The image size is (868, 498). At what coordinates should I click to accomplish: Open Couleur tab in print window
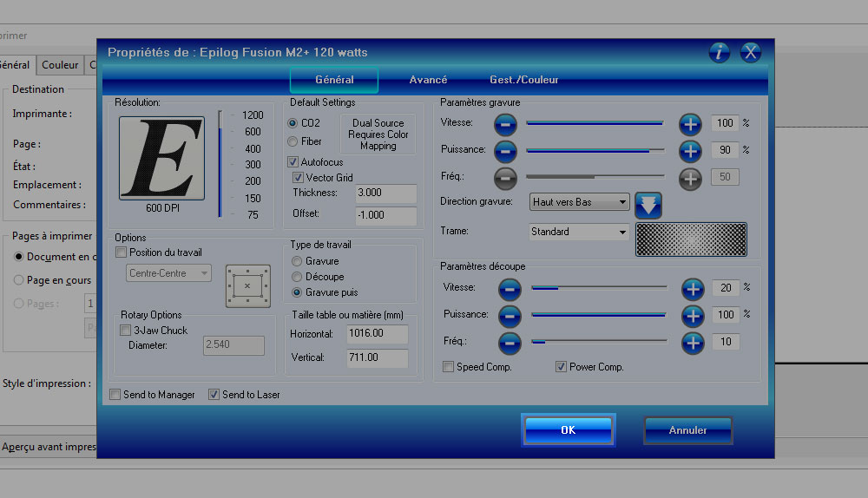[60, 65]
